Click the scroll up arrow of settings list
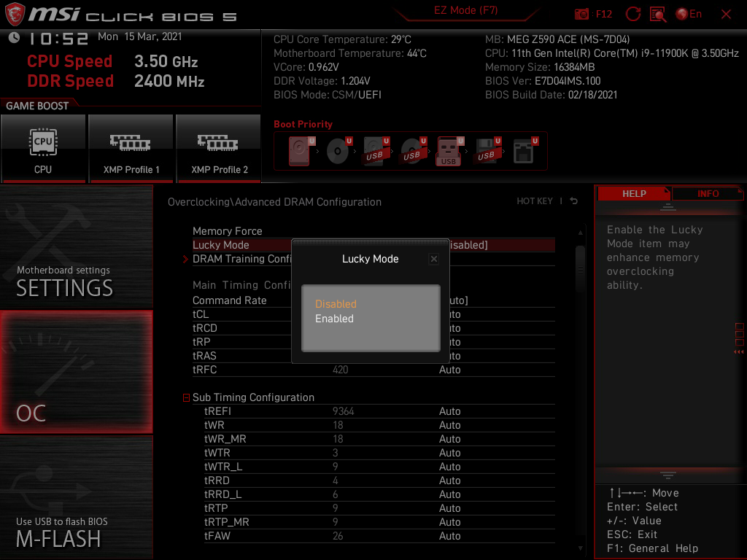Image resolution: width=747 pixels, height=560 pixels. (x=580, y=233)
